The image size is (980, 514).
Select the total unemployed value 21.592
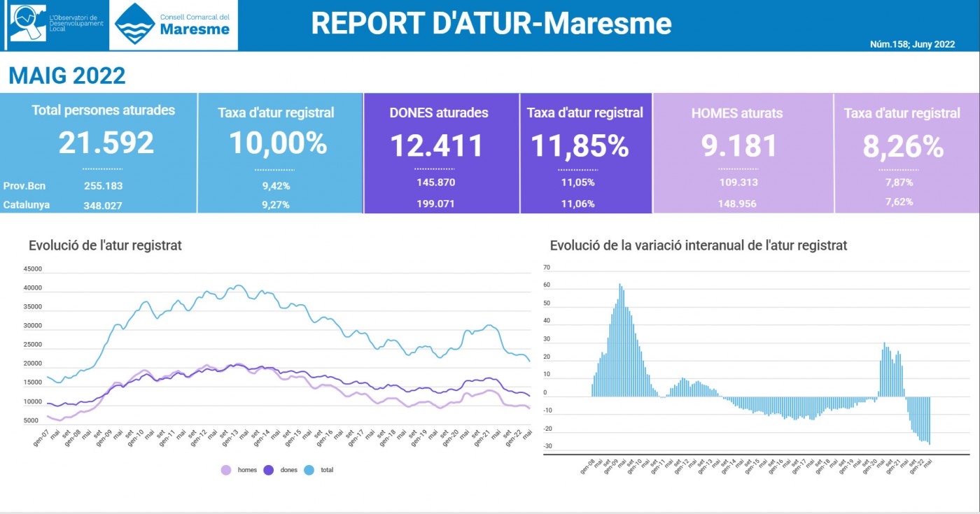click(x=106, y=143)
